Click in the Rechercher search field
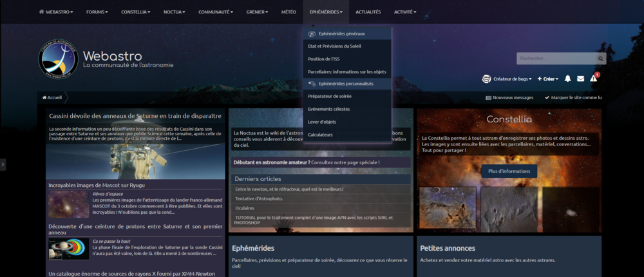The height and width of the screenshot is (277, 644). pyautogui.click(x=556, y=59)
